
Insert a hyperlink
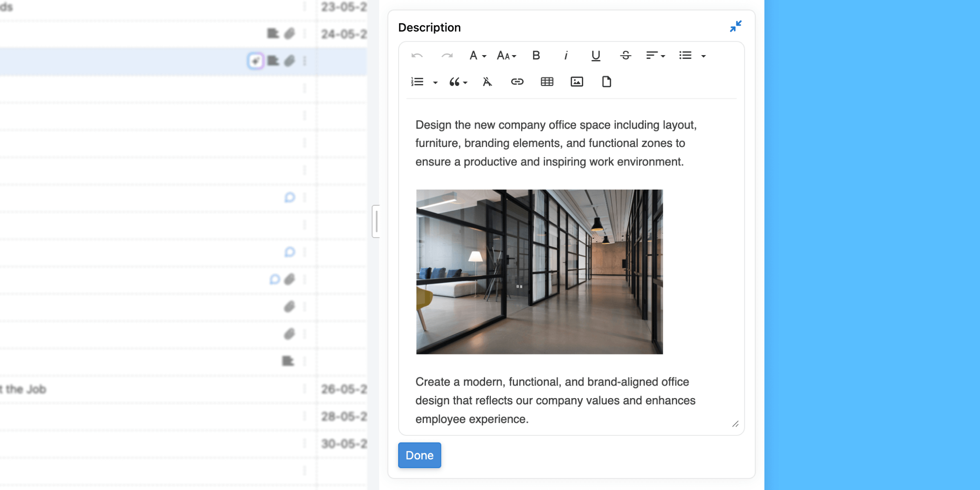(x=517, y=82)
